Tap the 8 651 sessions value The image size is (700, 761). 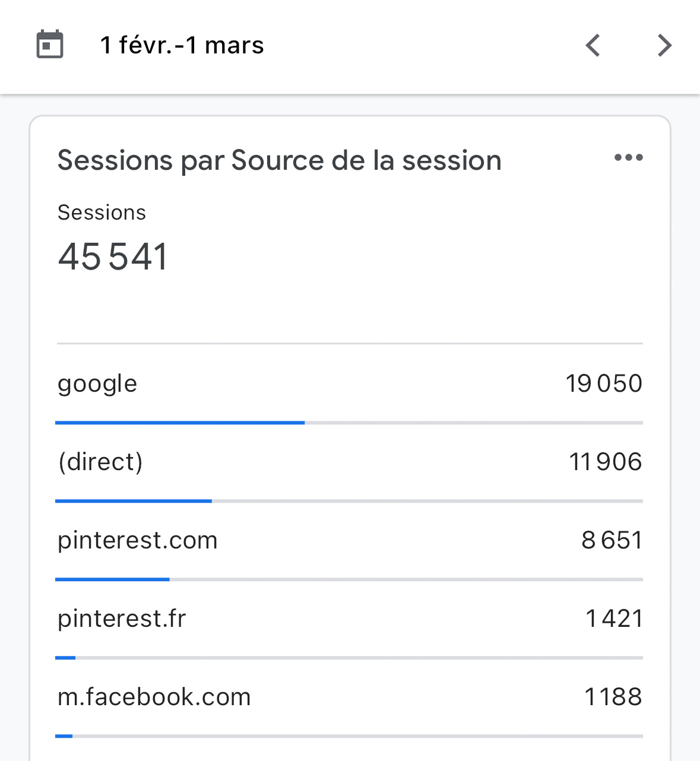[x=612, y=540]
